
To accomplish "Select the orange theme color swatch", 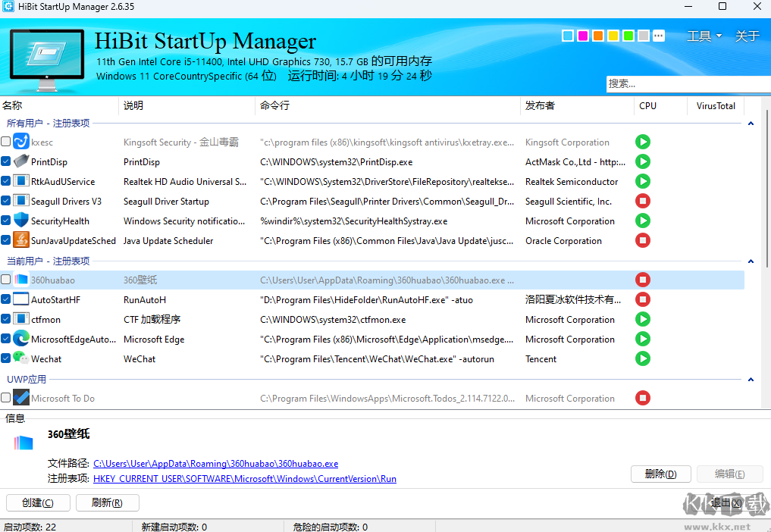I will (598, 36).
